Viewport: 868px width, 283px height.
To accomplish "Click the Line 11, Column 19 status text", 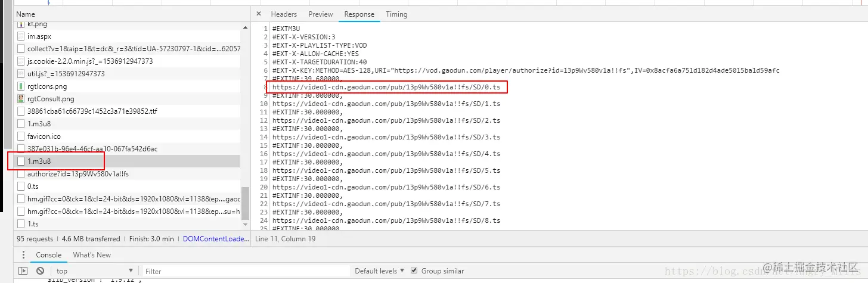I will coord(285,239).
